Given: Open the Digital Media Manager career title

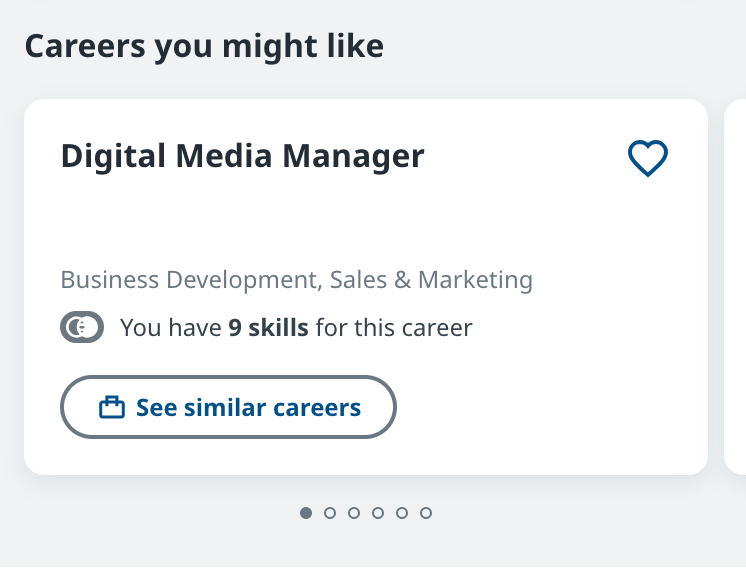Looking at the screenshot, I should [242, 156].
